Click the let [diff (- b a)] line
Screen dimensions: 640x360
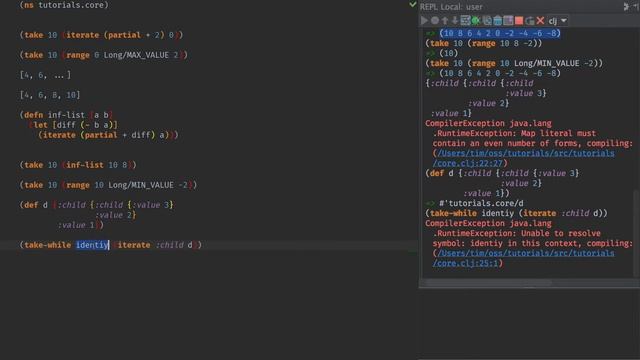[x=73, y=125]
